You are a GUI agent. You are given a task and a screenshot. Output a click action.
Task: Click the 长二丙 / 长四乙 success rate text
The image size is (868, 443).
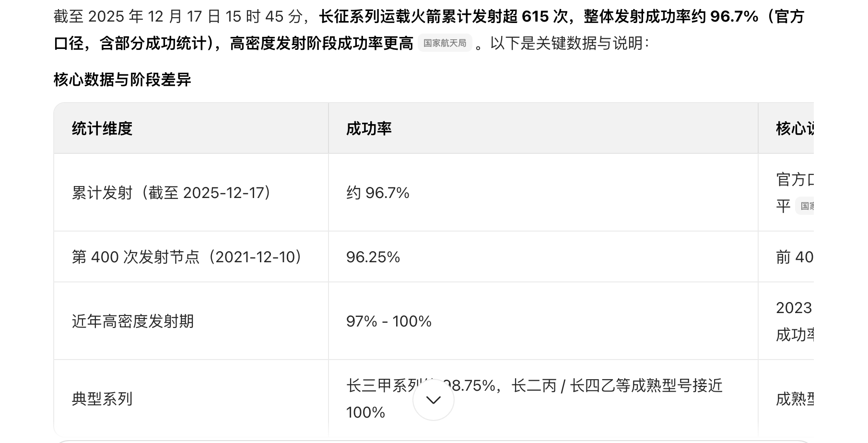(617, 385)
